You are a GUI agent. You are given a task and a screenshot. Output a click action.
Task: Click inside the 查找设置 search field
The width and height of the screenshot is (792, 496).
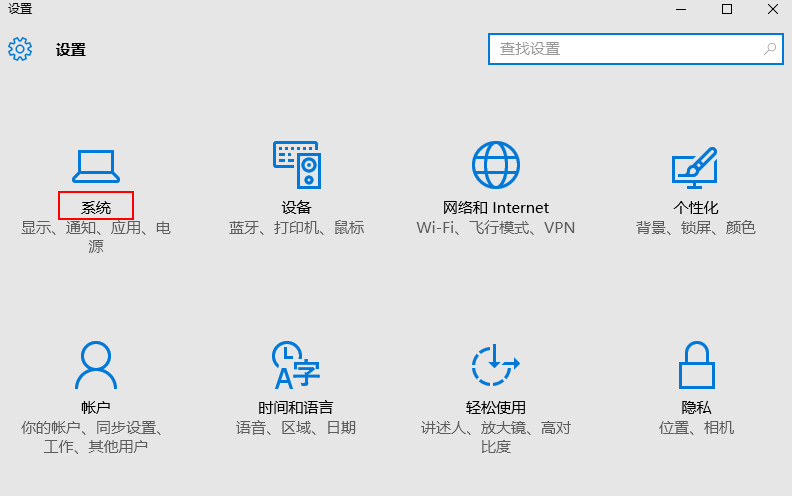(635, 49)
